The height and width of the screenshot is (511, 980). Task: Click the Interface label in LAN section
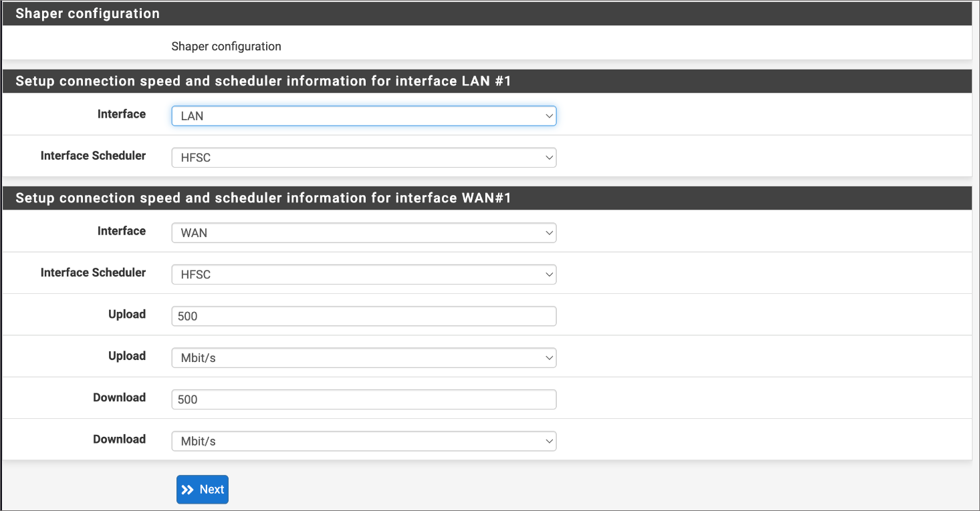(121, 114)
